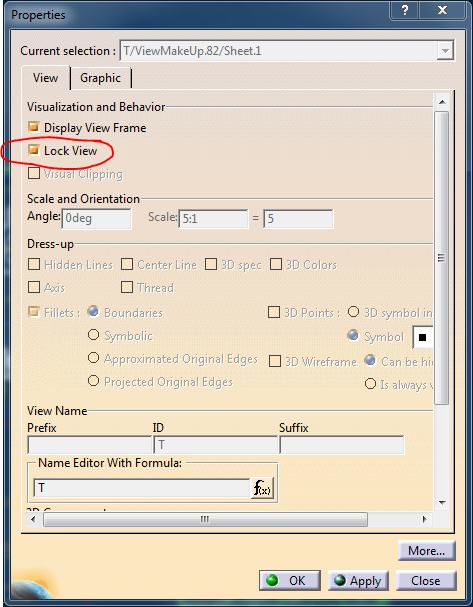Viewport: 473px width, 607px height.
Task: Toggle the Display View Frame checkbox
Action: [34, 127]
